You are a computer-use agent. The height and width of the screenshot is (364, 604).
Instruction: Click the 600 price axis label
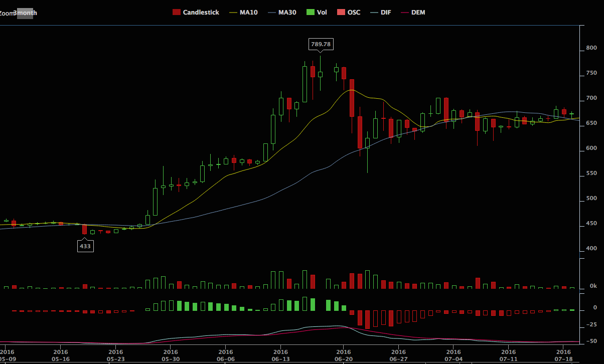click(592, 148)
